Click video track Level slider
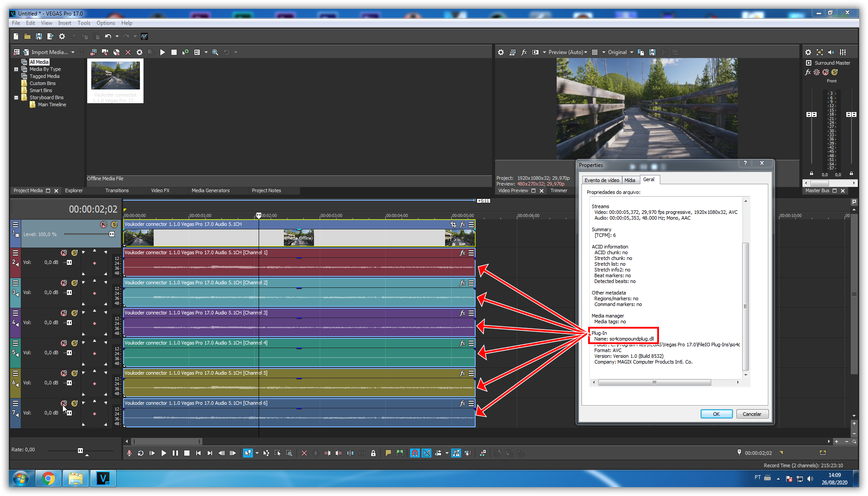 [x=112, y=234]
